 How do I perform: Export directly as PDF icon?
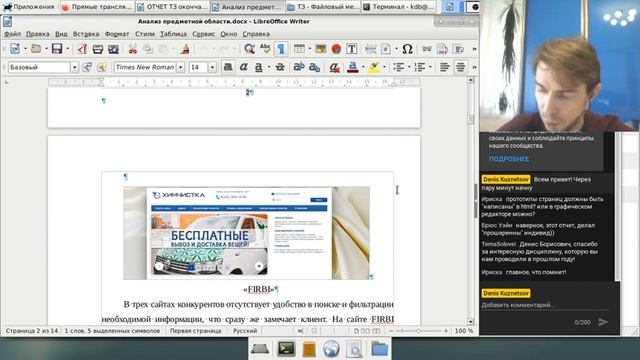tap(82, 49)
